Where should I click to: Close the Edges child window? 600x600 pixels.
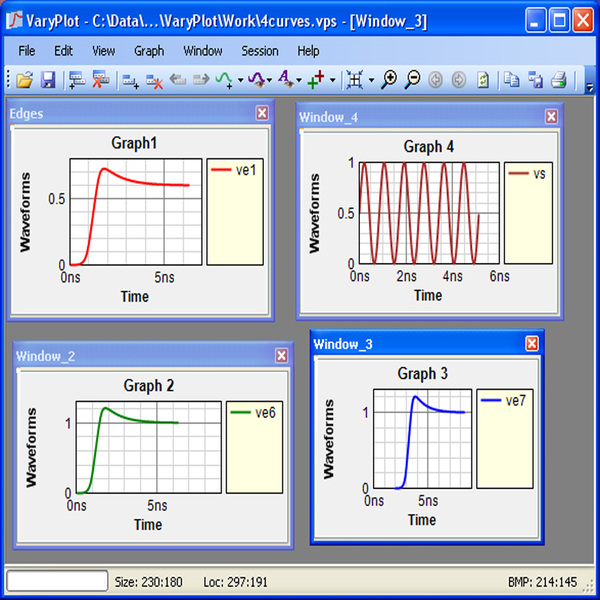(x=262, y=113)
